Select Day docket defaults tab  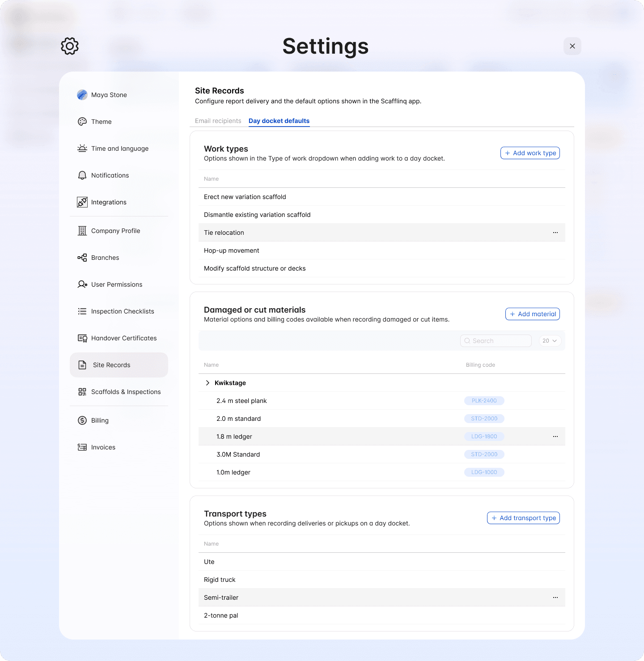coord(279,121)
